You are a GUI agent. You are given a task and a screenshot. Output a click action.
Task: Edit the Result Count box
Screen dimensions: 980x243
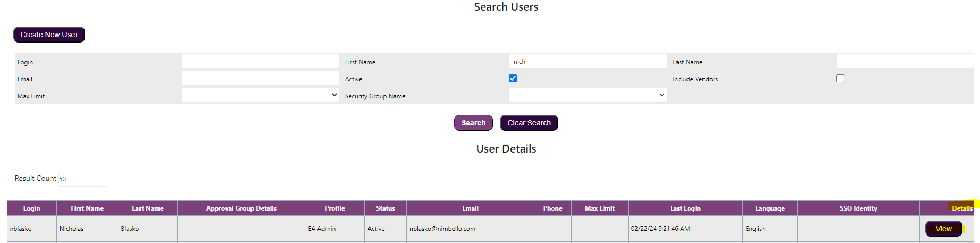[82, 179]
